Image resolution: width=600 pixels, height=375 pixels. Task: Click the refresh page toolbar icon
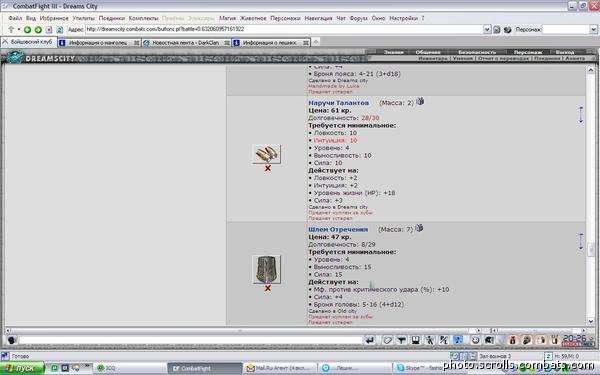[59, 29]
